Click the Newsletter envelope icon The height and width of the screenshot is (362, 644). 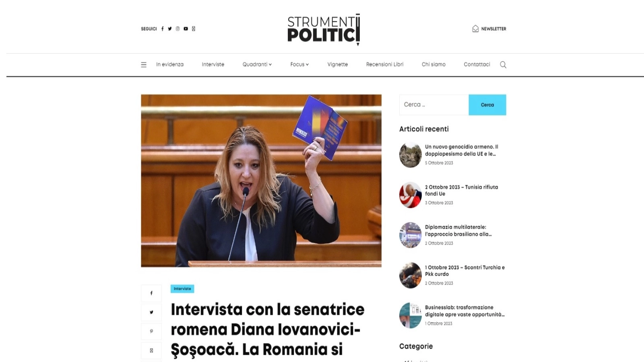(475, 29)
